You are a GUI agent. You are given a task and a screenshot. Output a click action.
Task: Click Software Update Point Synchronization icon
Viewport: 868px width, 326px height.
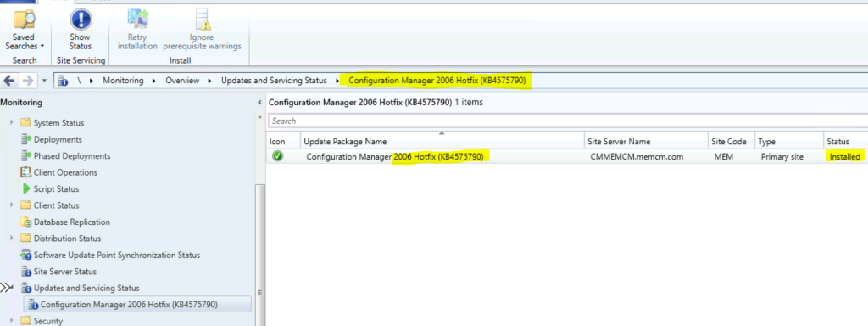pos(25,255)
